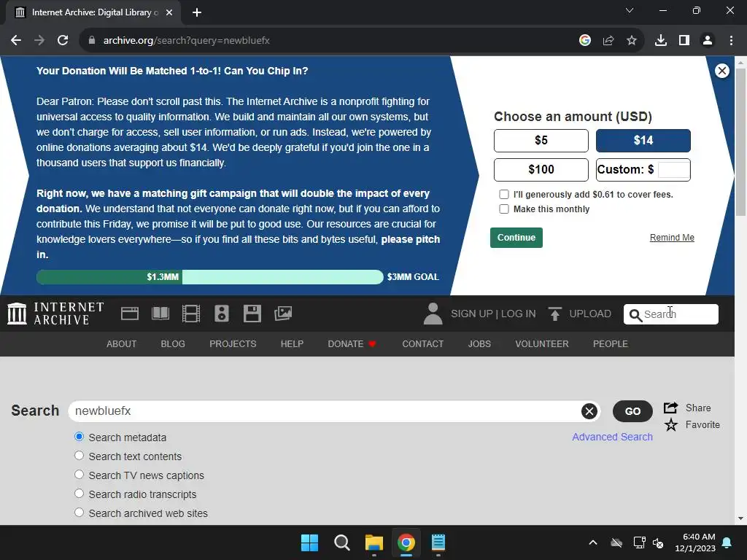Open a new browser tab

pos(197,12)
